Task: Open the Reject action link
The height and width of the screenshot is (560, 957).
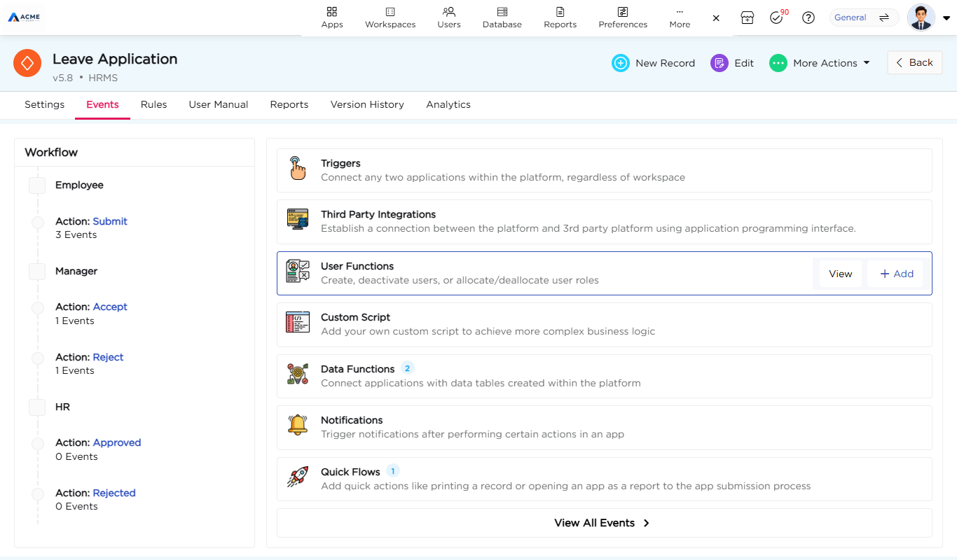Action: click(108, 357)
